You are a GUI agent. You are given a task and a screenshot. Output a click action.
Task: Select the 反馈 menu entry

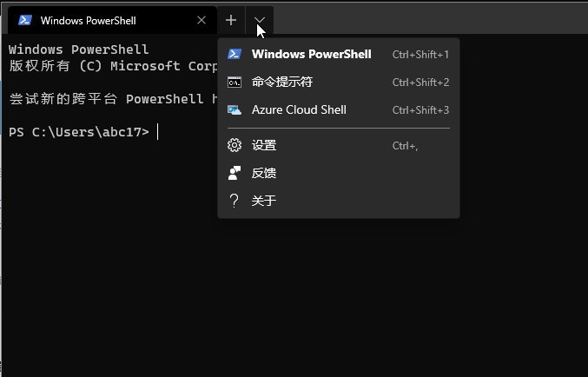coord(264,173)
